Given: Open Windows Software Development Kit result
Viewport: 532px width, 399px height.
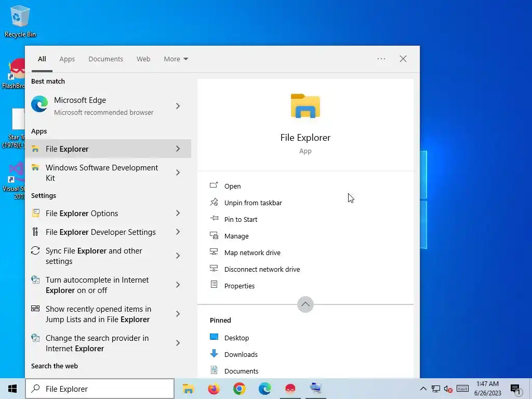Looking at the screenshot, I should (108, 172).
